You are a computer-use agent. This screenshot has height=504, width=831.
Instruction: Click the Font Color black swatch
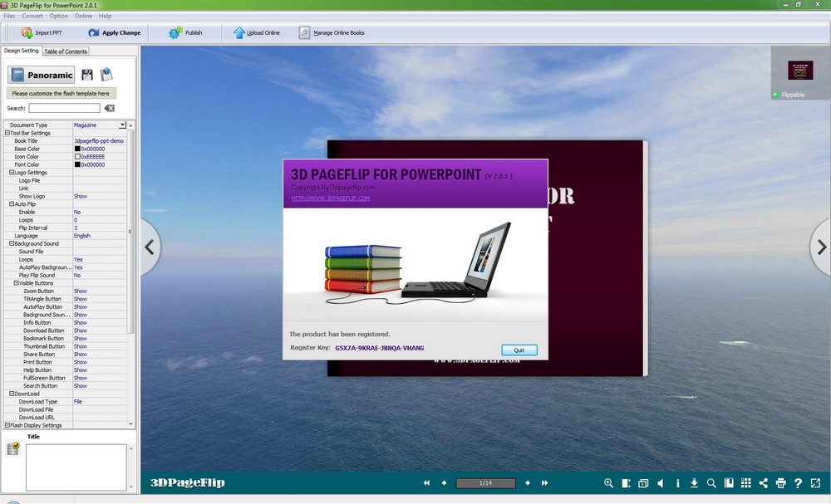coord(77,164)
